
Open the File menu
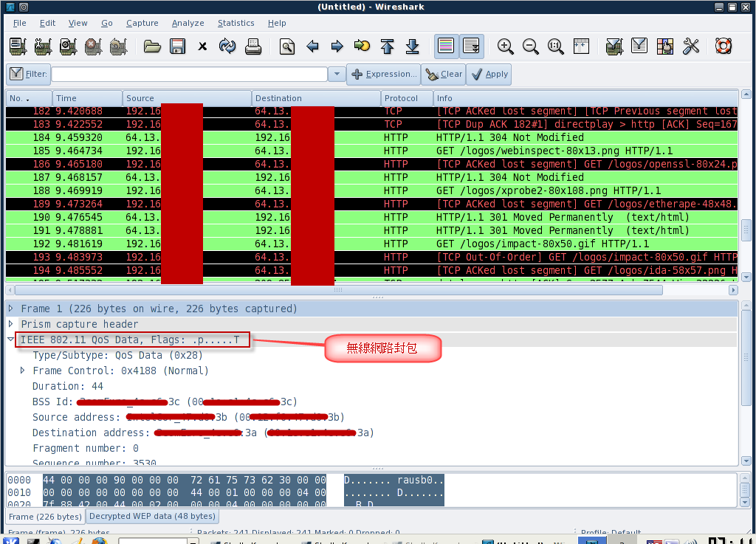(20, 23)
